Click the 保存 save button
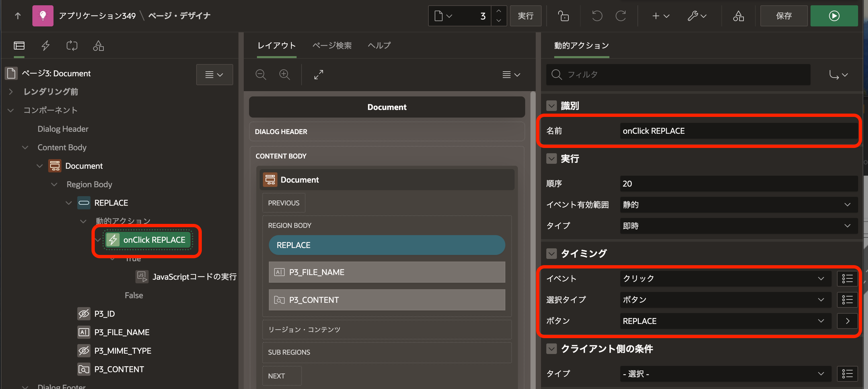 point(783,16)
